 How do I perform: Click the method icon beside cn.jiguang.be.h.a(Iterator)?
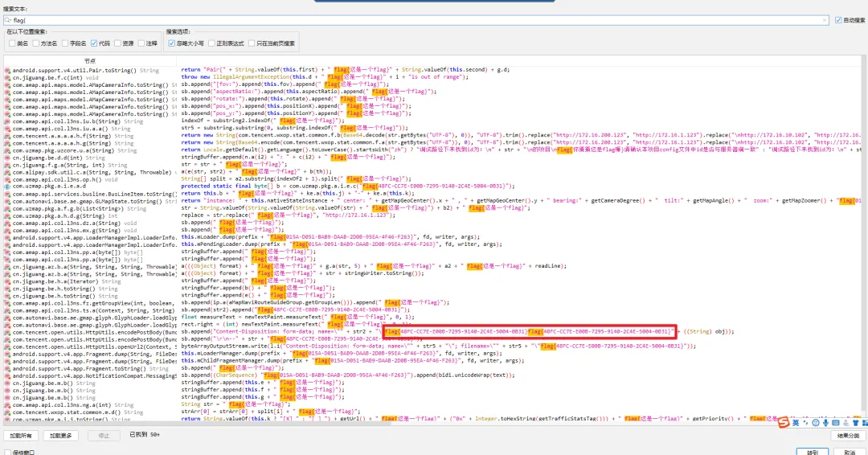[8, 281]
